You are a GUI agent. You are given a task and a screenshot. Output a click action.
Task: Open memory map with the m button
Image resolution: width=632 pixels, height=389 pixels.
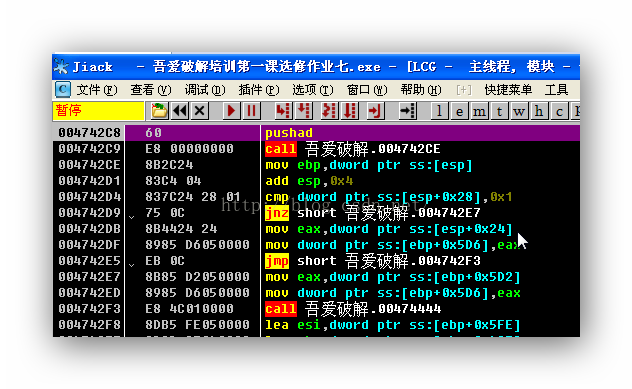point(479,111)
